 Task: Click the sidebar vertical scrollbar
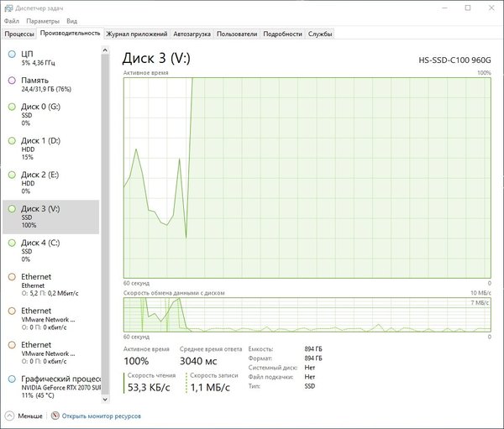pos(105,168)
